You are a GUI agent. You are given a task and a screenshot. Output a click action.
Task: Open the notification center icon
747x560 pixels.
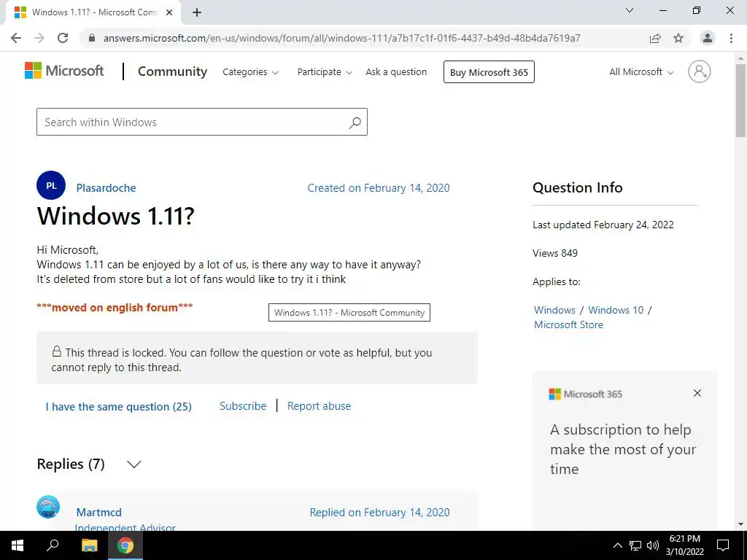[723, 545]
